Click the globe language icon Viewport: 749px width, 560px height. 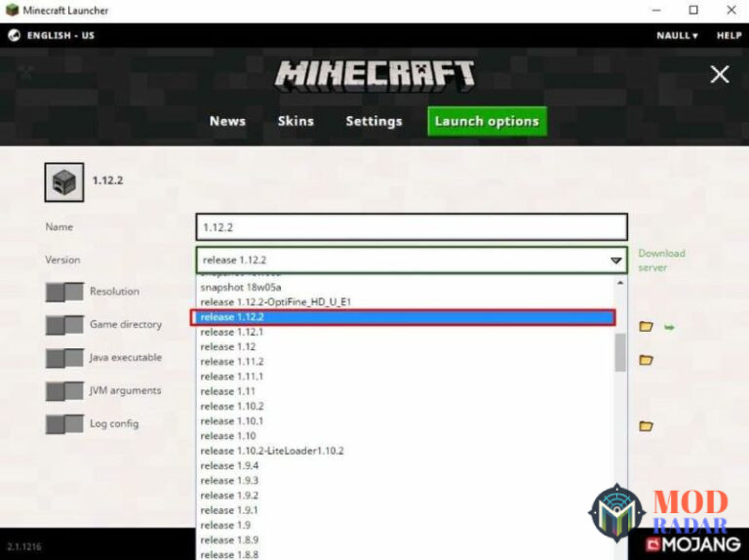[14, 35]
